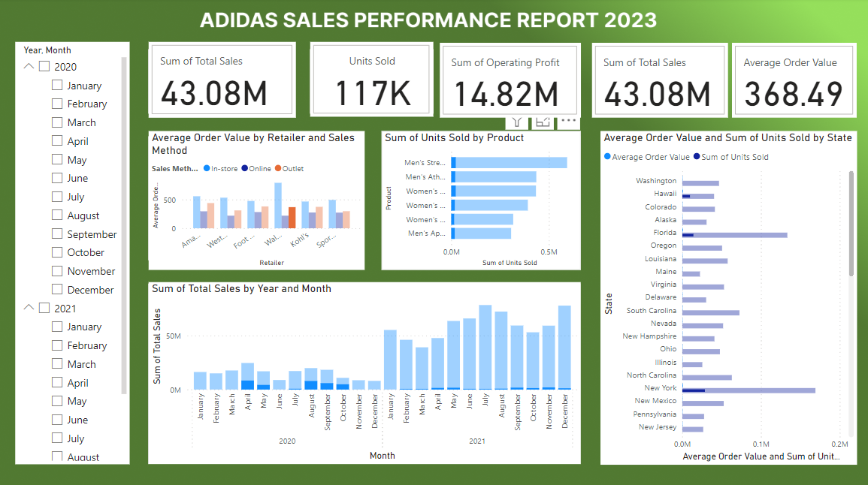Screen dimensions: 868x485
Task: Check the April checkbox under 2021
Action: [x=57, y=382]
